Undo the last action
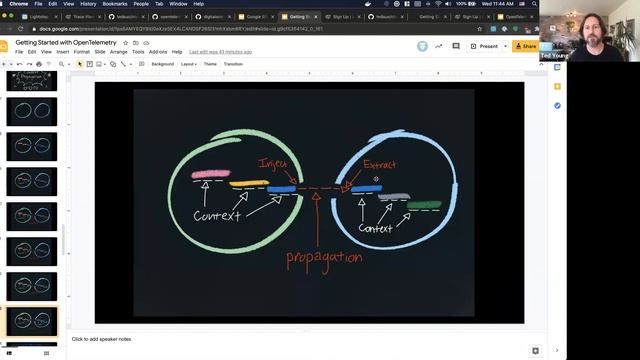This screenshot has width=640, height=360. [x=20, y=64]
